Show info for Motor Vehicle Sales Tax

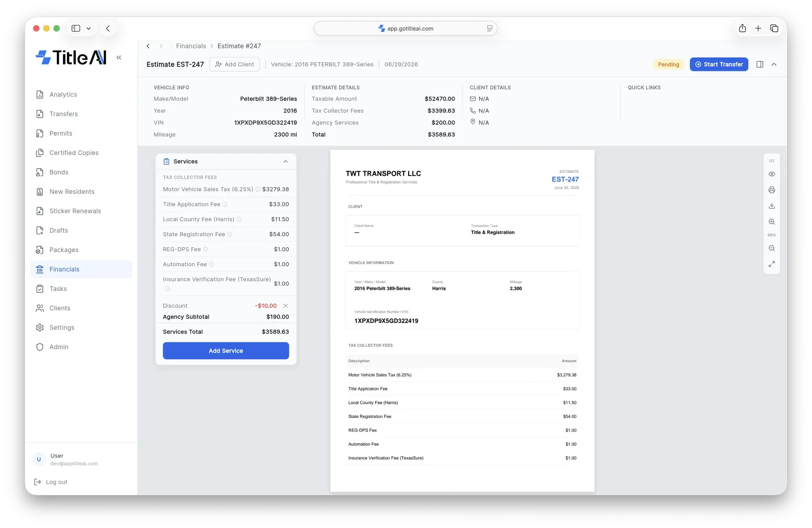click(x=258, y=189)
